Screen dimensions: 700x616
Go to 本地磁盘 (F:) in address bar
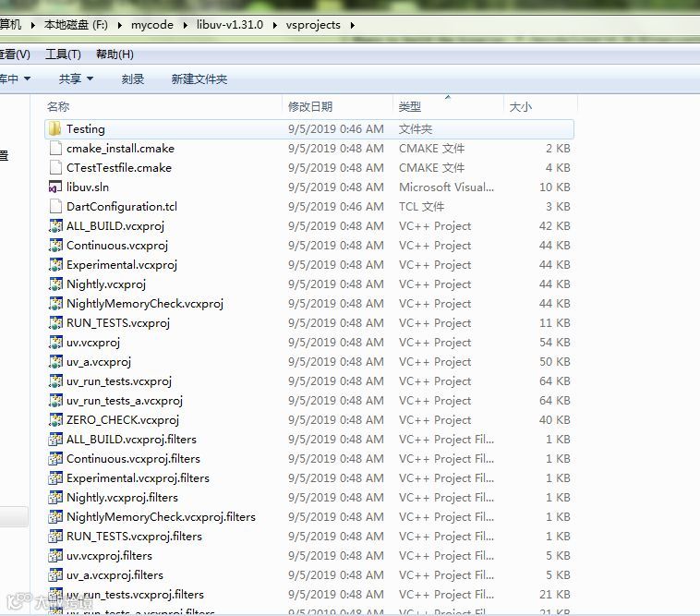coord(76,25)
